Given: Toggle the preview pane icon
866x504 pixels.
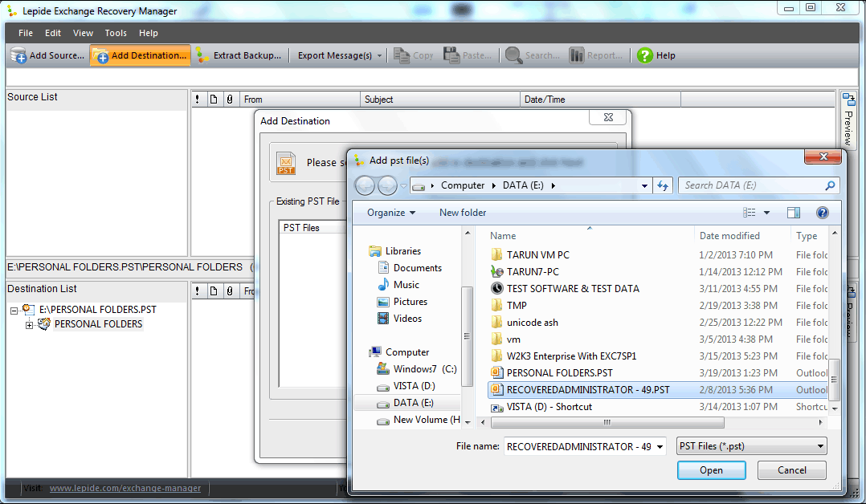Looking at the screenshot, I should [x=794, y=213].
